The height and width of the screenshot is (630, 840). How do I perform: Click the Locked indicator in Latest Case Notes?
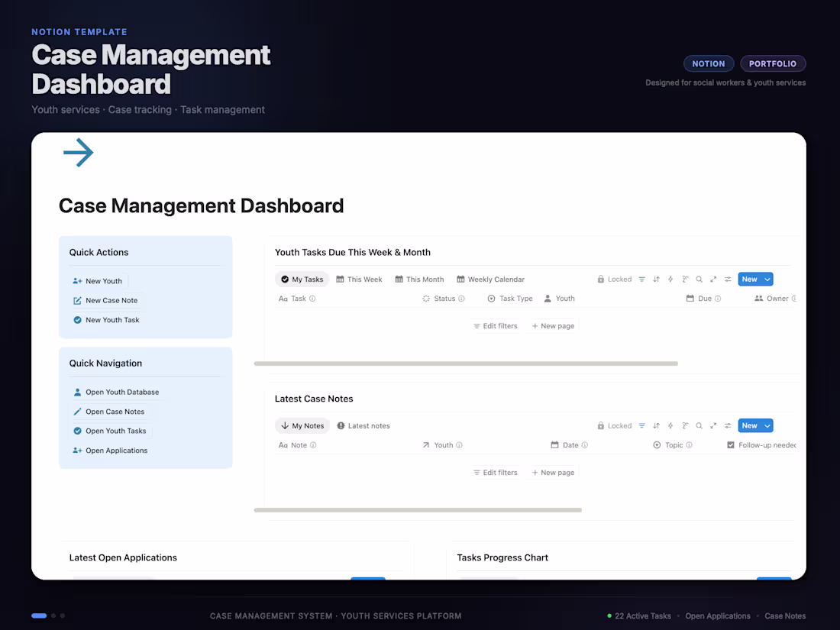click(x=615, y=426)
